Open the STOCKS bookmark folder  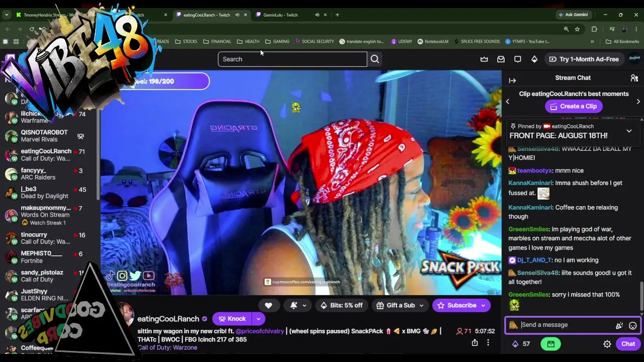click(x=186, y=42)
